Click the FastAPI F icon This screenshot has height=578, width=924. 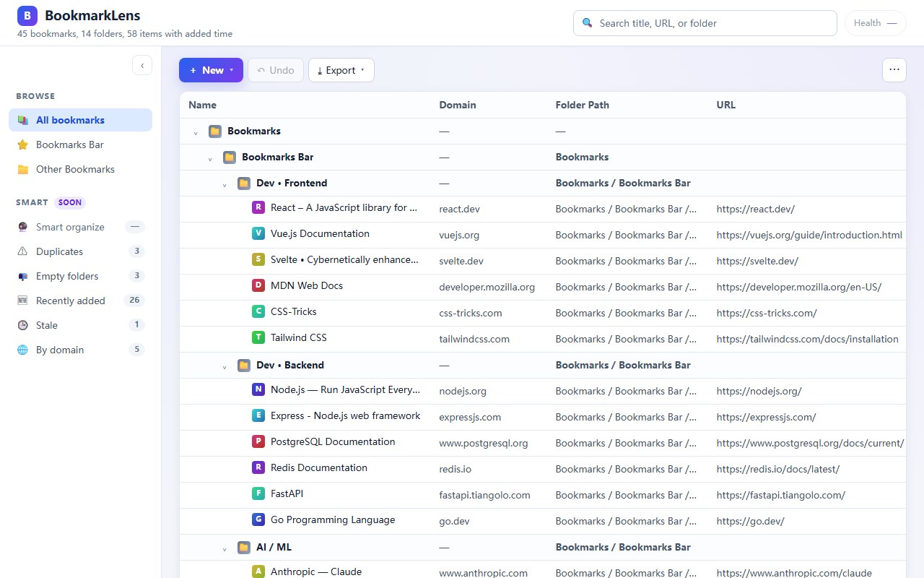click(258, 494)
